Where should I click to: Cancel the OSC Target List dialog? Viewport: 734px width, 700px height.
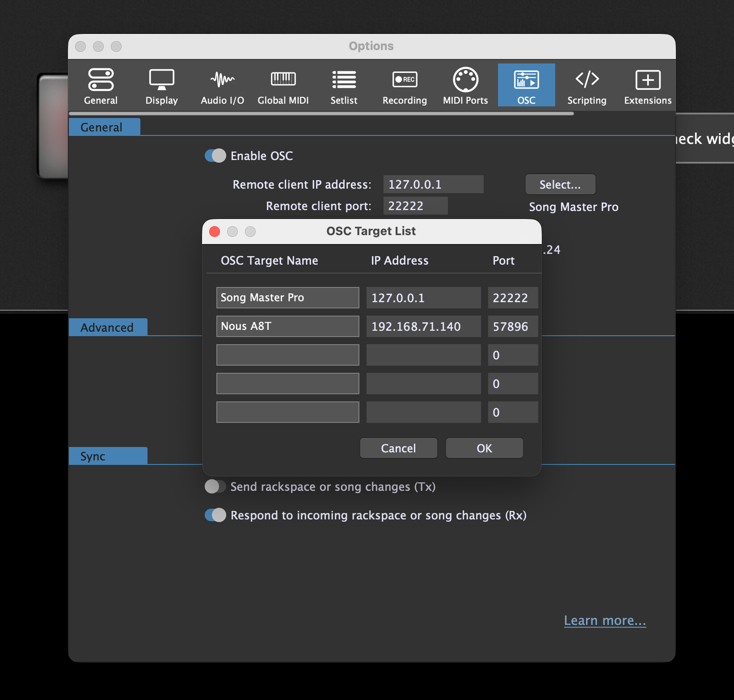398,448
